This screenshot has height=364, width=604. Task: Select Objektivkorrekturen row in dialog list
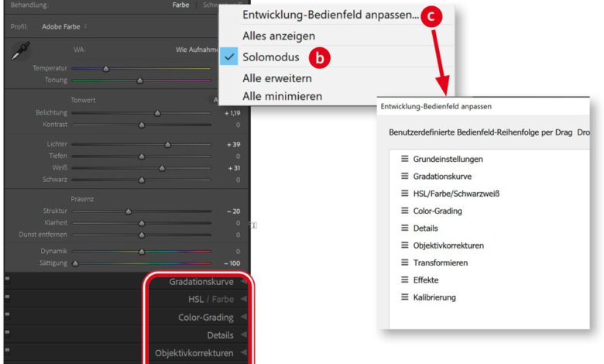coord(489,246)
